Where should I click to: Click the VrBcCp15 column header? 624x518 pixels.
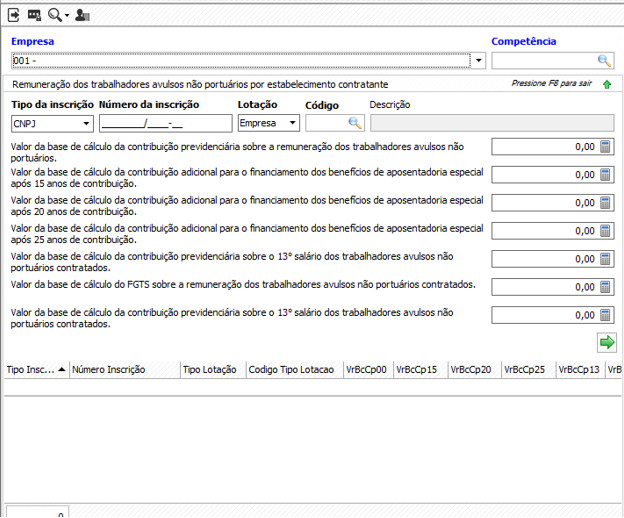pos(421,370)
